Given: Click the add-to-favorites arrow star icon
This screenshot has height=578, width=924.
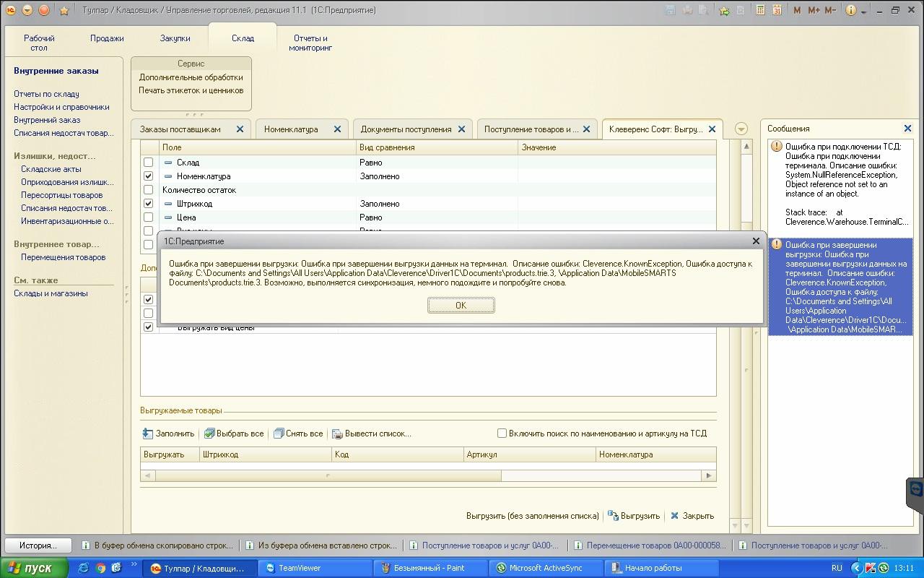Looking at the screenshot, I should click(724, 10).
